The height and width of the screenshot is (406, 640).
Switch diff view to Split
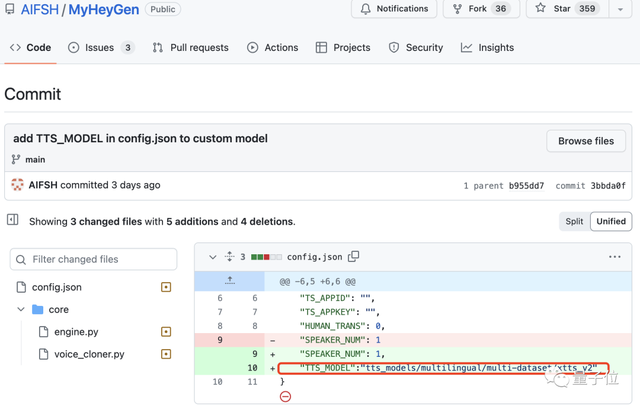(x=574, y=221)
